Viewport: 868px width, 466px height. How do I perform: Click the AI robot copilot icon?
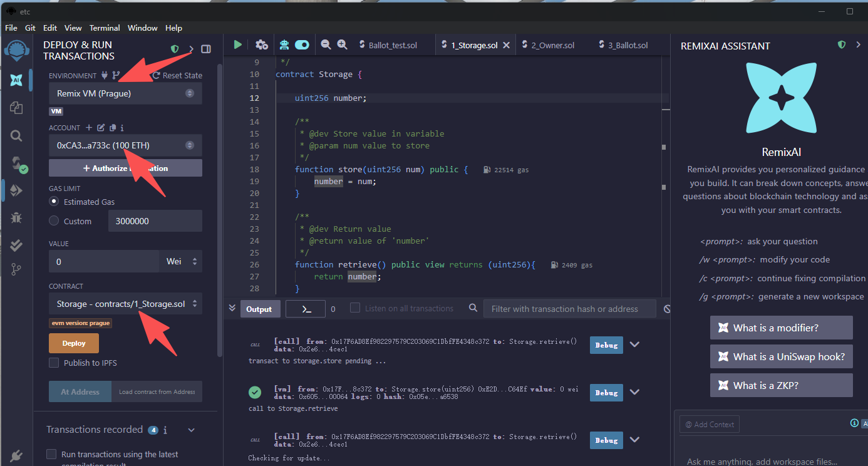coord(284,44)
